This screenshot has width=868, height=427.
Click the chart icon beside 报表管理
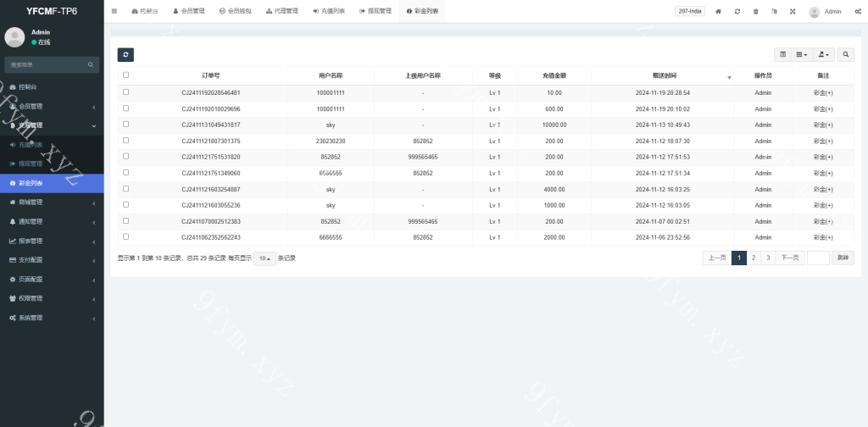(13, 241)
